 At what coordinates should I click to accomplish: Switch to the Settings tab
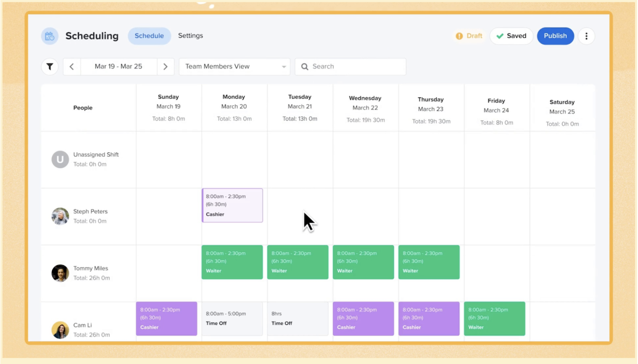coord(191,35)
